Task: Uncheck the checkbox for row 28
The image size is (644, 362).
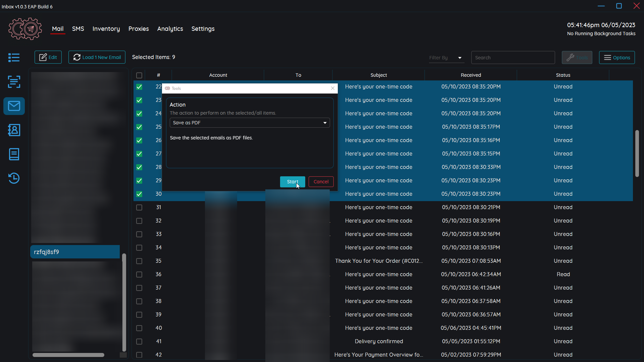Action: pos(139,167)
